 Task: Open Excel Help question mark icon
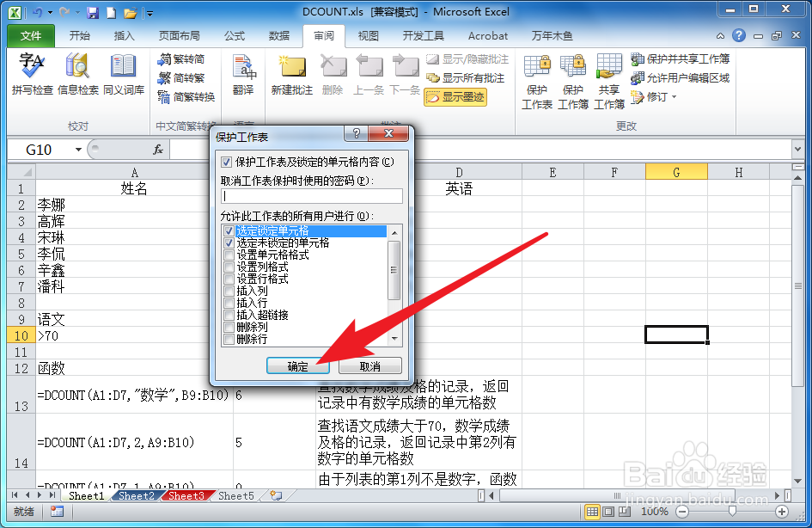point(739,35)
